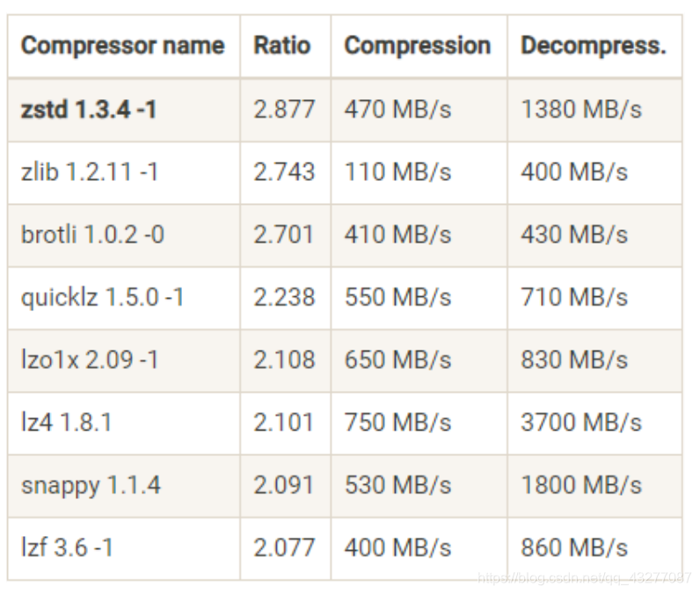Open the blog.csdn.net watermark link
The image size is (700, 594).
[584, 578]
